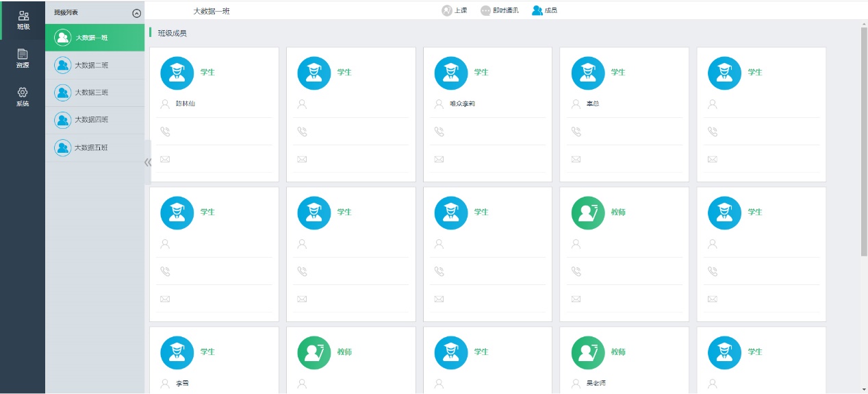This screenshot has width=868, height=394.
Task: Click the phone icon on 唯众李莉's card
Action: tap(439, 132)
